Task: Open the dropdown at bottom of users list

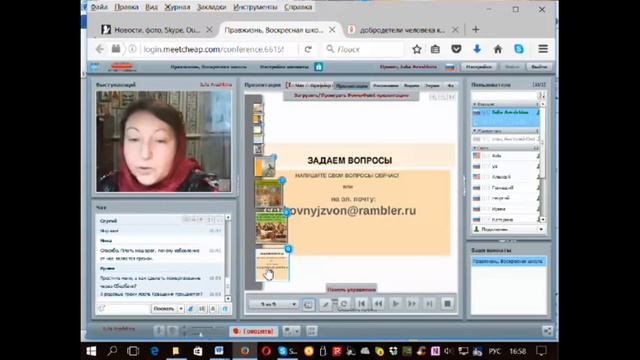Action: click(x=509, y=229)
